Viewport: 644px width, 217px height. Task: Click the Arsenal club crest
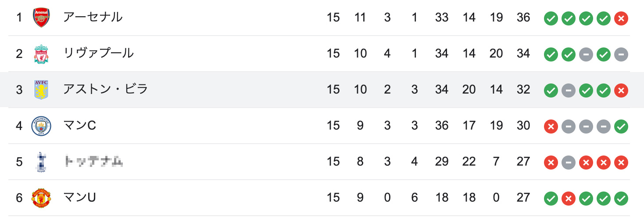coord(42,18)
